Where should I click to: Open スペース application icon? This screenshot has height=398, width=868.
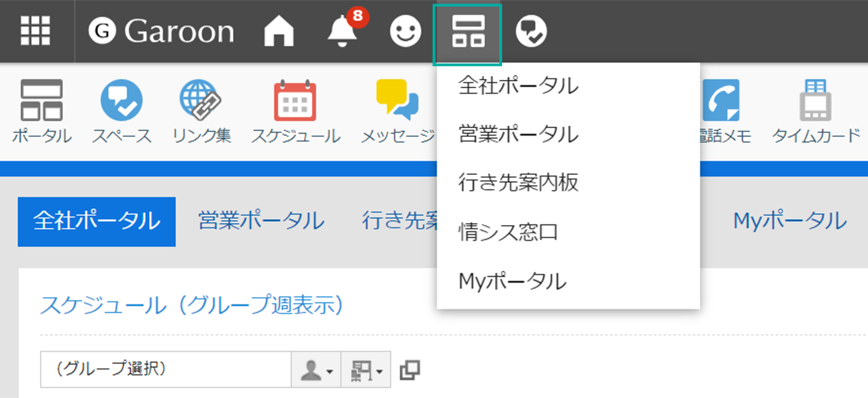(122, 112)
